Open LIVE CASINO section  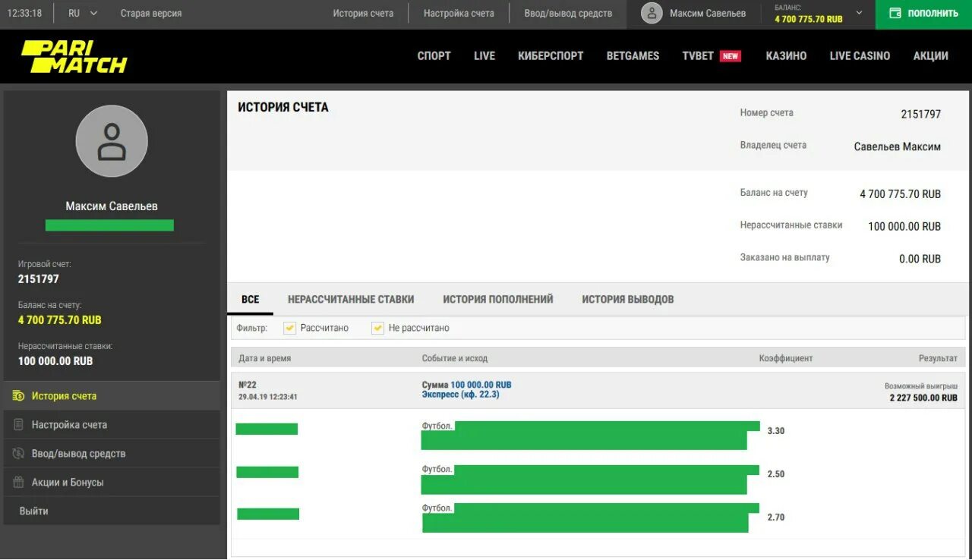tap(860, 56)
